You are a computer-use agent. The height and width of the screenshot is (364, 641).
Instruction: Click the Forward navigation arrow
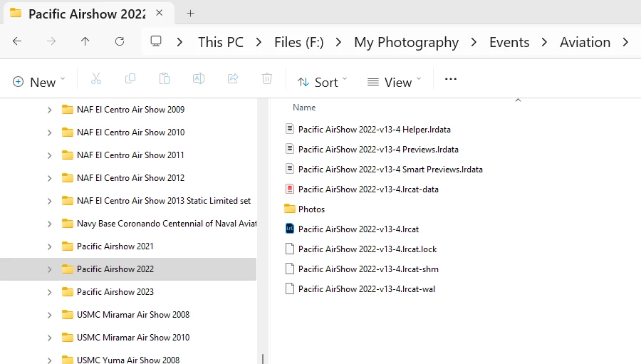click(x=51, y=41)
